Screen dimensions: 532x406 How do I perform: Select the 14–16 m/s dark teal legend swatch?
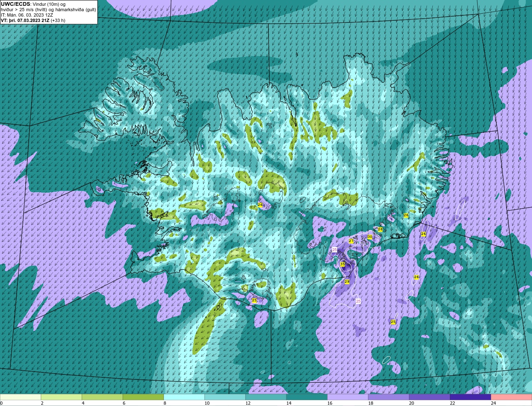pos(307,397)
